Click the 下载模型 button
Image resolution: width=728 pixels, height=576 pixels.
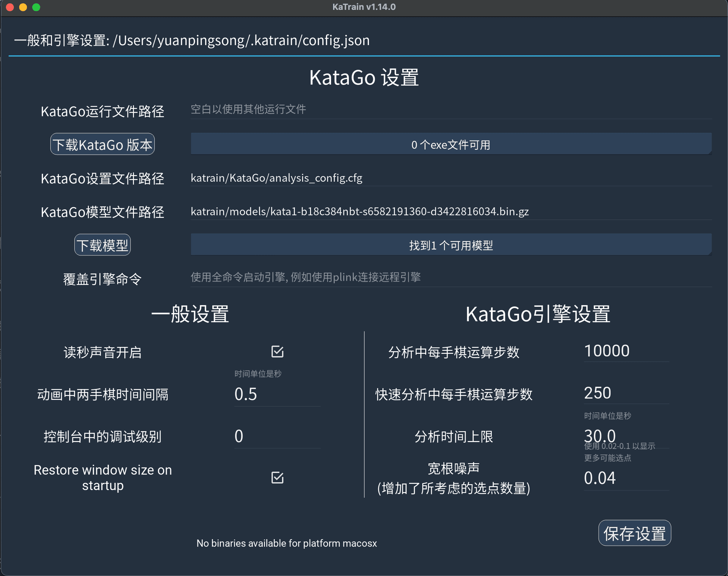pyautogui.click(x=102, y=245)
